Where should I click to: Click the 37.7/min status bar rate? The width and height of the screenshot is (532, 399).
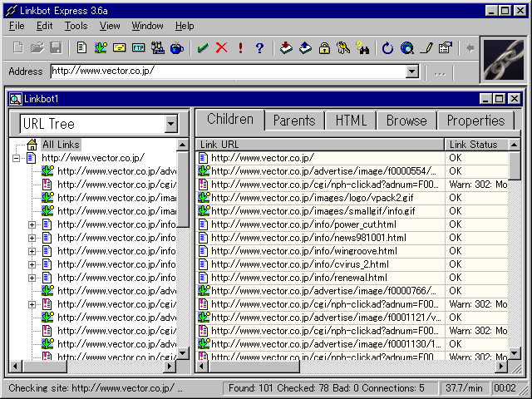[x=464, y=388]
